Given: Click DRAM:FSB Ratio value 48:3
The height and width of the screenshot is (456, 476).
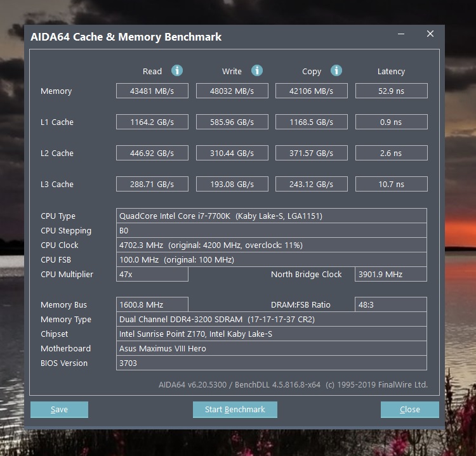Looking at the screenshot, I should (391, 304).
